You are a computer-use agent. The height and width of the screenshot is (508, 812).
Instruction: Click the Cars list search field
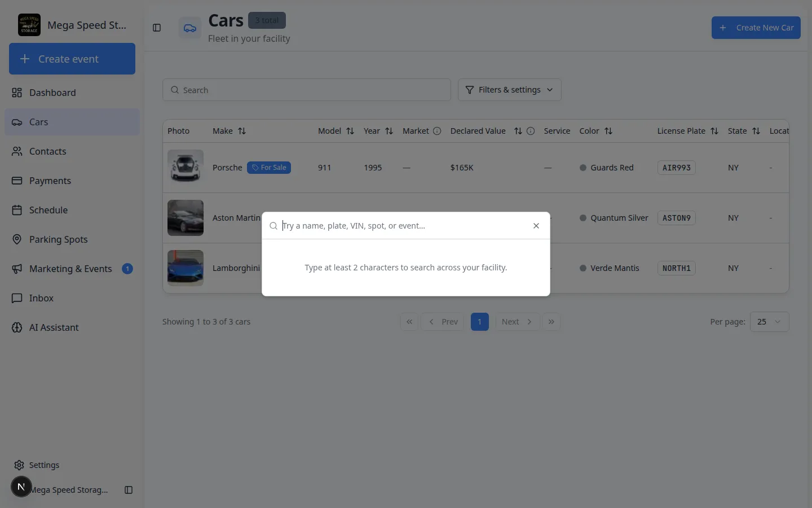[x=307, y=90]
